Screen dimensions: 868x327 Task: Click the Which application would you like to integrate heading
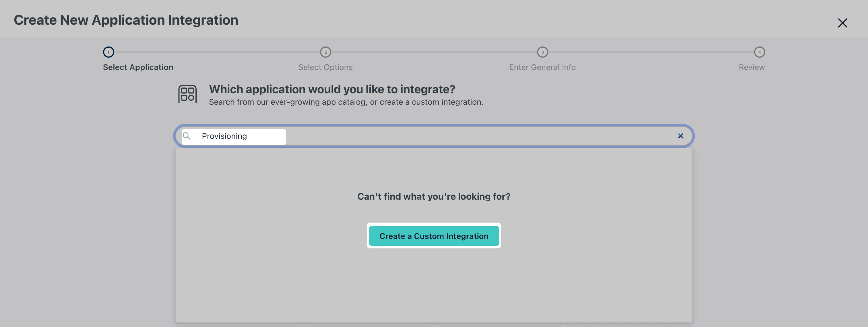point(332,89)
